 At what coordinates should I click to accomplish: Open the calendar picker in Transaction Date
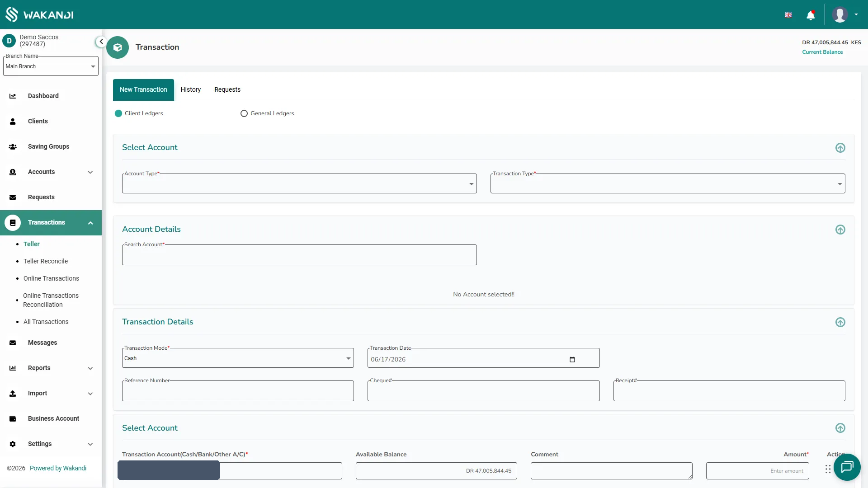click(x=572, y=359)
